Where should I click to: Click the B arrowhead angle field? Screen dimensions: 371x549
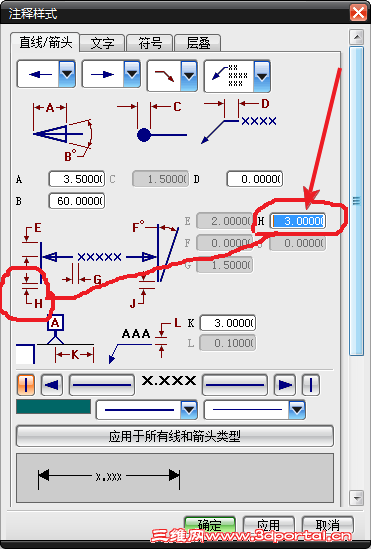(77, 201)
